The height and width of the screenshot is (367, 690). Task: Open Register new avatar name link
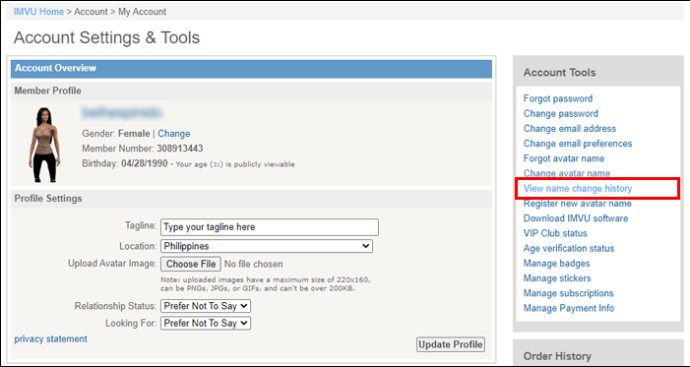tap(577, 204)
